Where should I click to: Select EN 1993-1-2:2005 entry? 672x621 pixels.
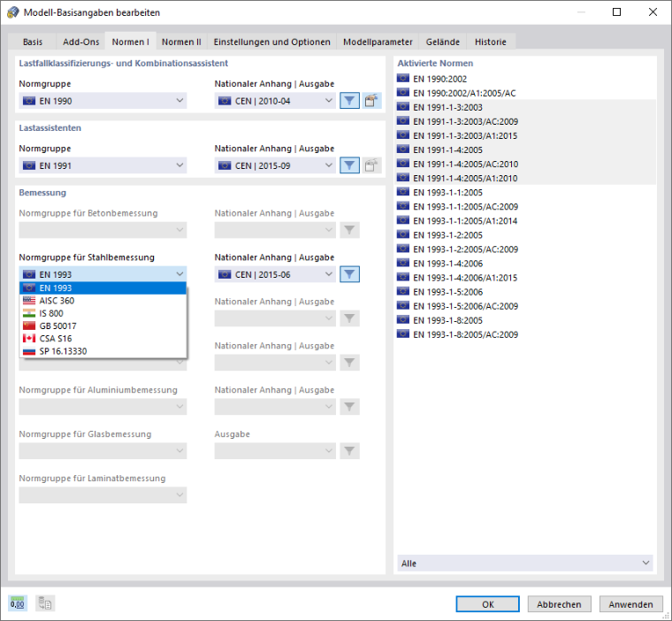(x=525, y=235)
